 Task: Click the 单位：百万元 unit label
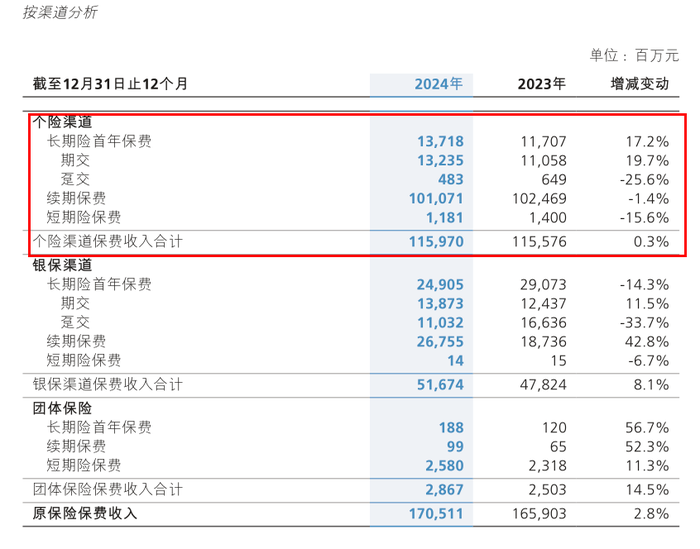coord(636,55)
